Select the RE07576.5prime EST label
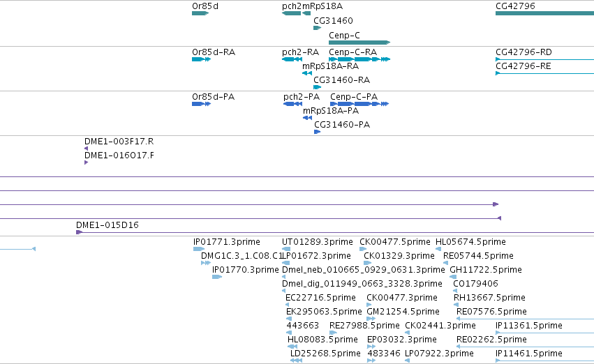Image resolution: width=594 pixels, height=364 pixels. tap(491, 312)
